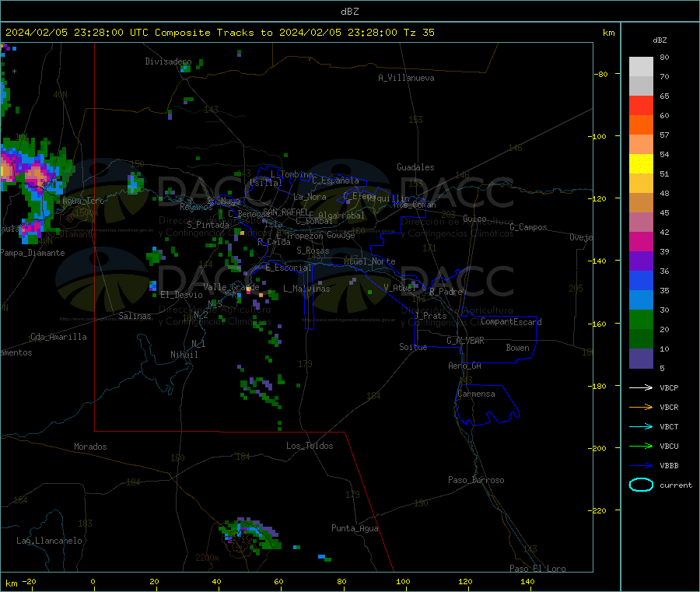Click the Los_Toldos map label
This screenshot has width=700, height=592.
tap(310, 446)
